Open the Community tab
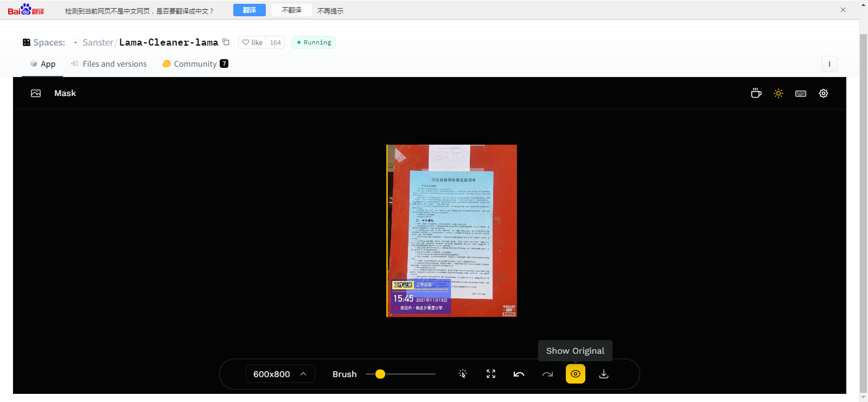The image size is (868, 402). pyautogui.click(x=195, y=64)
